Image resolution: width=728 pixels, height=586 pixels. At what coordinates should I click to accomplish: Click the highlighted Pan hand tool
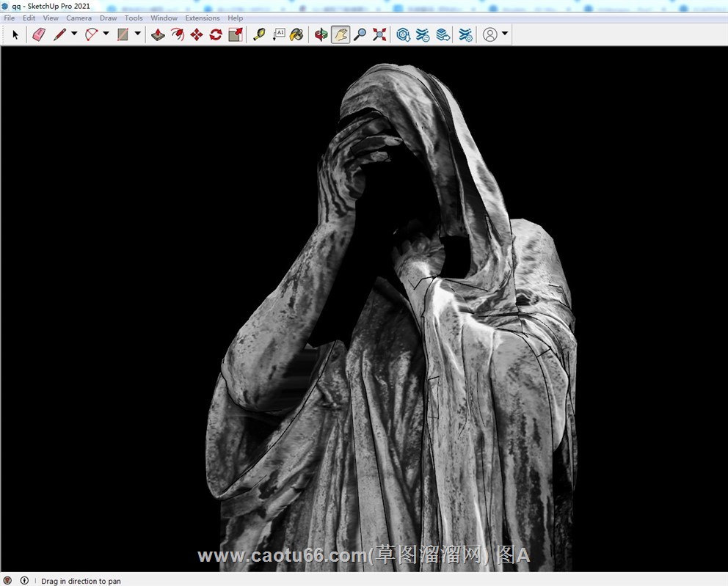pyautogui.click(x=341, y=34)
